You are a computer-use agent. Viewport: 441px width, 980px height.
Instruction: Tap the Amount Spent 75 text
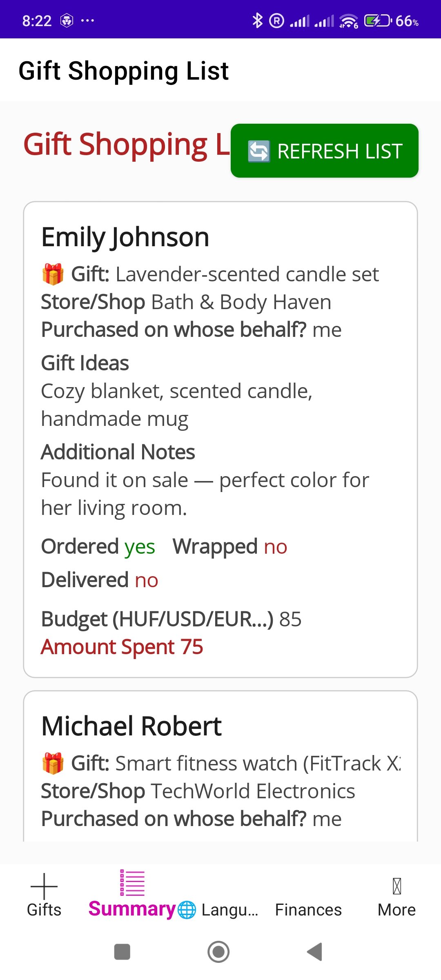[122, 647]
